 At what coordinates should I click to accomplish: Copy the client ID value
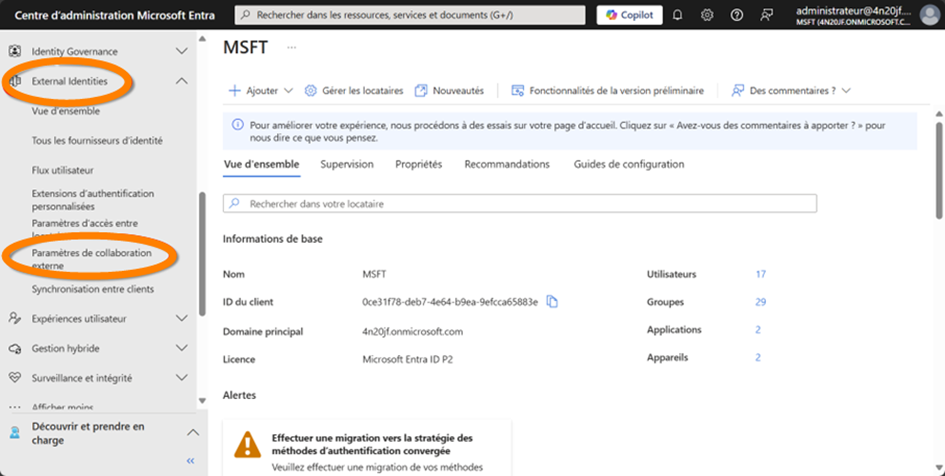pyautogui.click(x=552, y=302)
